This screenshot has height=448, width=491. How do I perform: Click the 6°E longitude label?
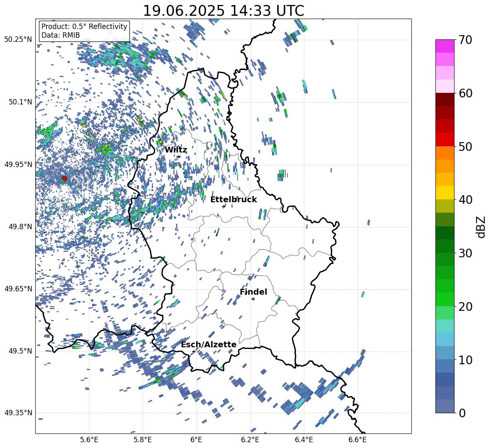click(196, 440)
